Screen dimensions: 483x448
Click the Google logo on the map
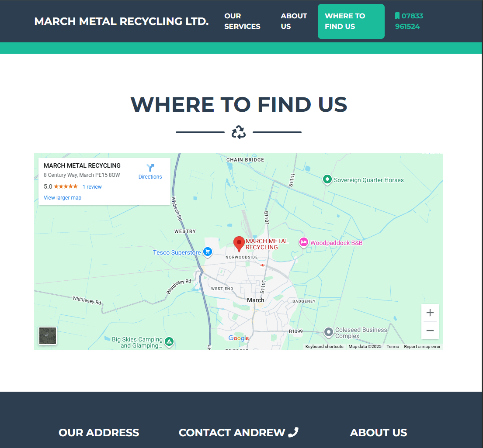[x=238, y=338]
